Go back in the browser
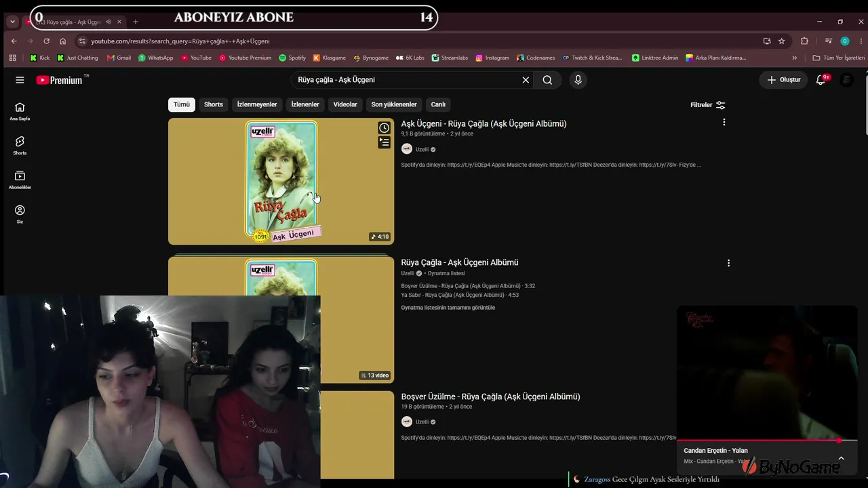Image resolution: width=868 pixels, height=488 pixels. pyautogui.click(x=14, y=41)
